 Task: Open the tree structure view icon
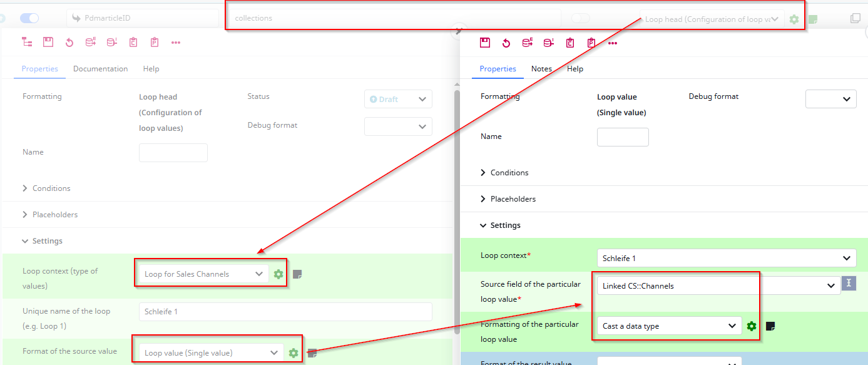(x=26, y=42)
